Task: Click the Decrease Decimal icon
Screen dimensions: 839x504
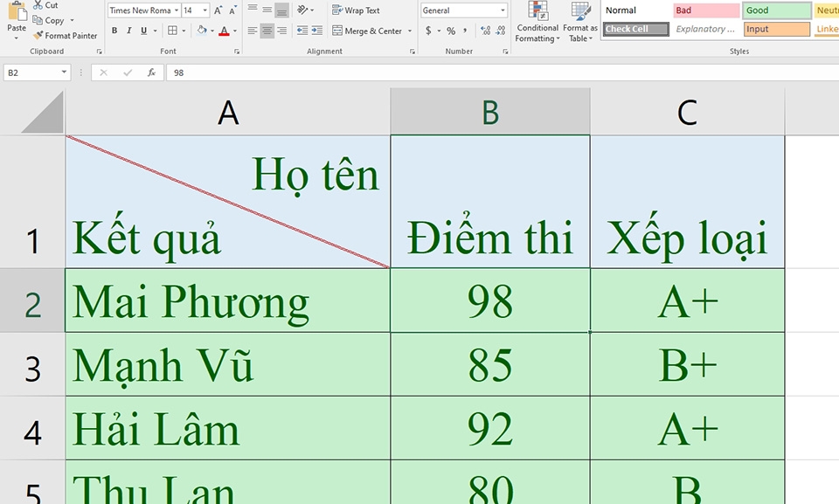Action: pos(500,31)
